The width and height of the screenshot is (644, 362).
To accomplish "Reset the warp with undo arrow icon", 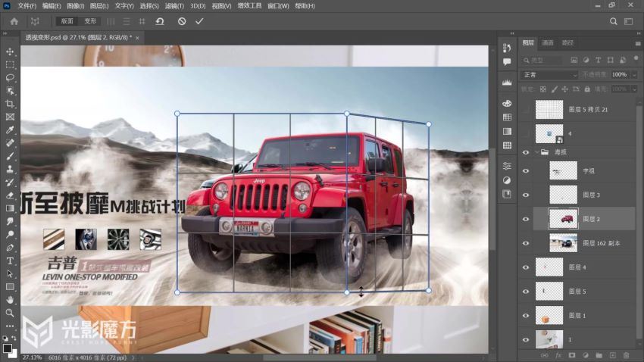I will point(160,21).
